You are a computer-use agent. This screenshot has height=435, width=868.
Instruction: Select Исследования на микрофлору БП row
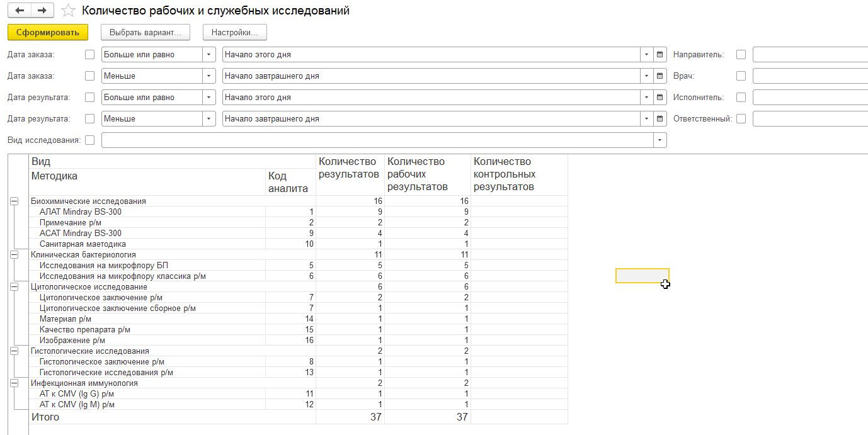(298, 266)
